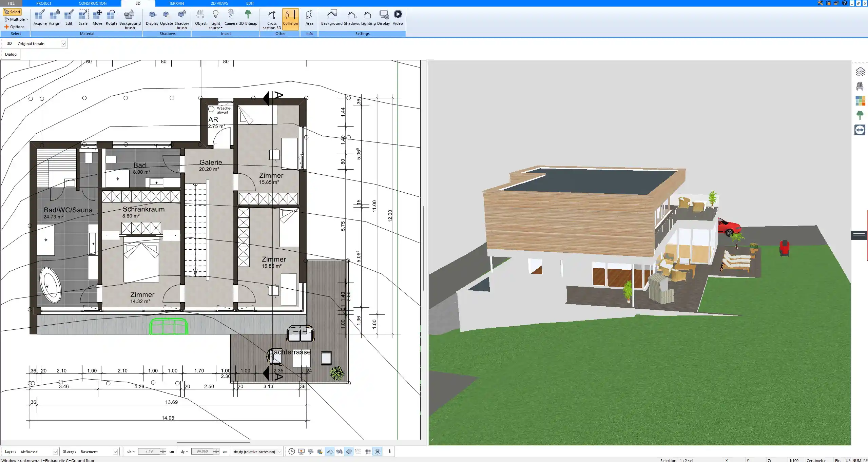Click the horizontal scrollbar of plan view
Image resolution: width=868 pixels, height=462 pixels.
(x=213, y=442)
